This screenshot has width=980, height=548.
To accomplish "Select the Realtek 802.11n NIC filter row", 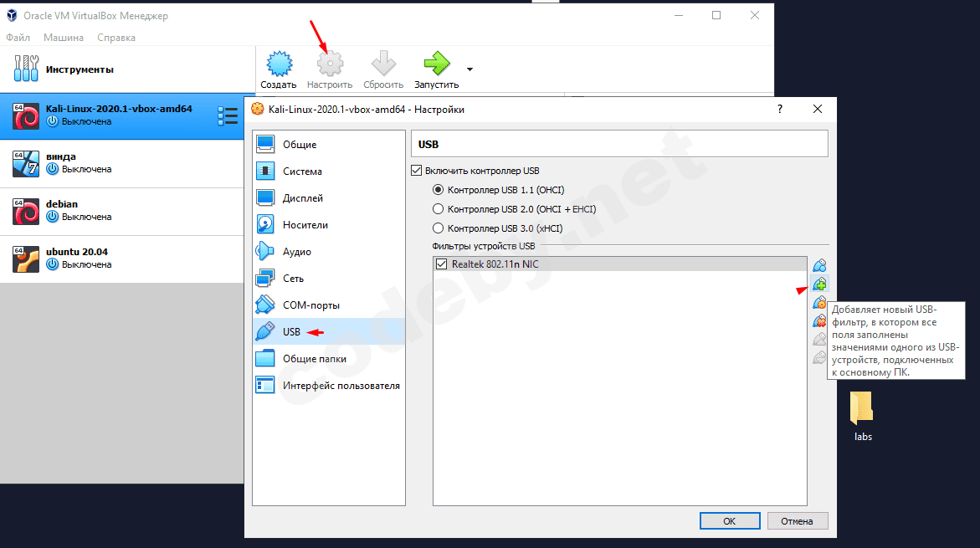I will click(620, 264).
